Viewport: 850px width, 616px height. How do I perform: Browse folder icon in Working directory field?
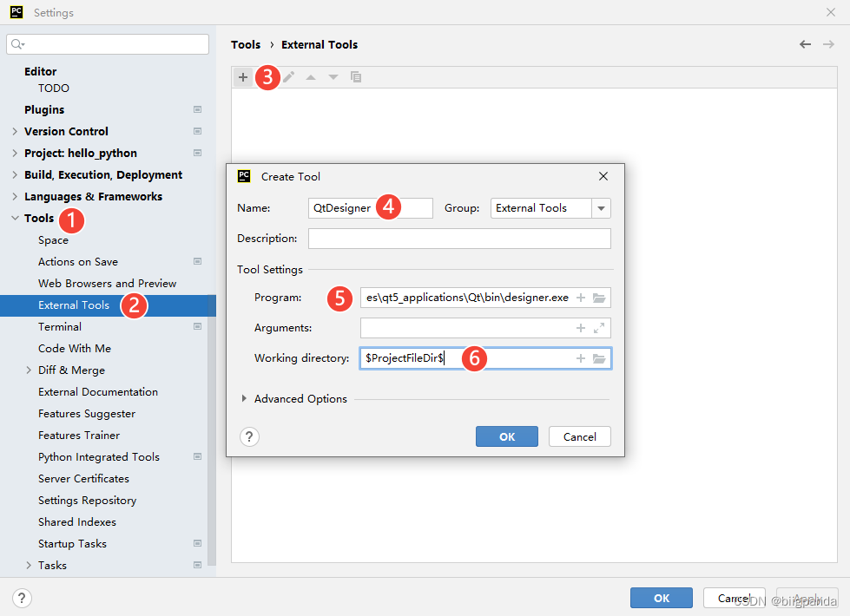(599, 358)
